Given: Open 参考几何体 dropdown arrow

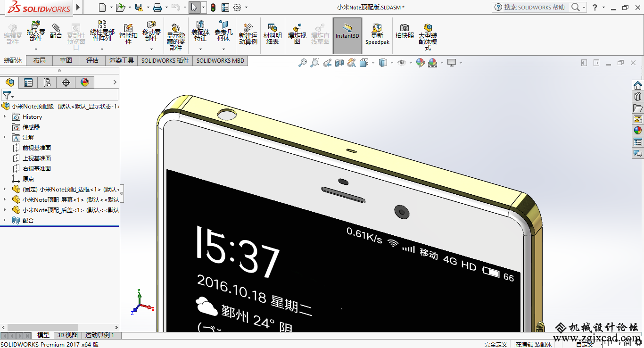Looking at the screenshot, I should [223, 49].
